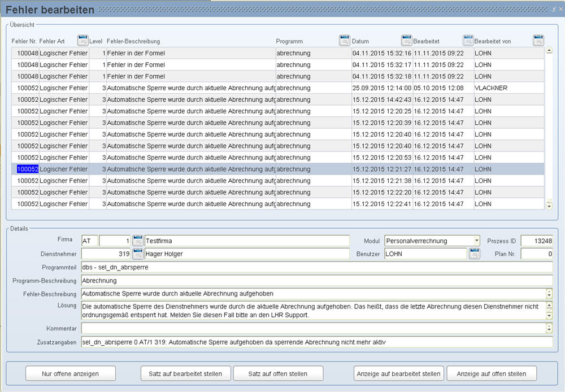Click the Hager Holger name field

247,254
